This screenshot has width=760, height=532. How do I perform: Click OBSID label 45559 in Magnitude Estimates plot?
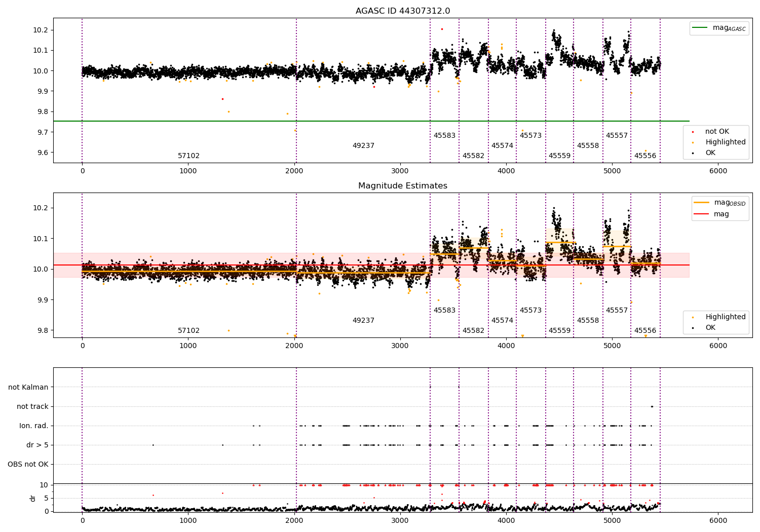(x=559, y=331)
